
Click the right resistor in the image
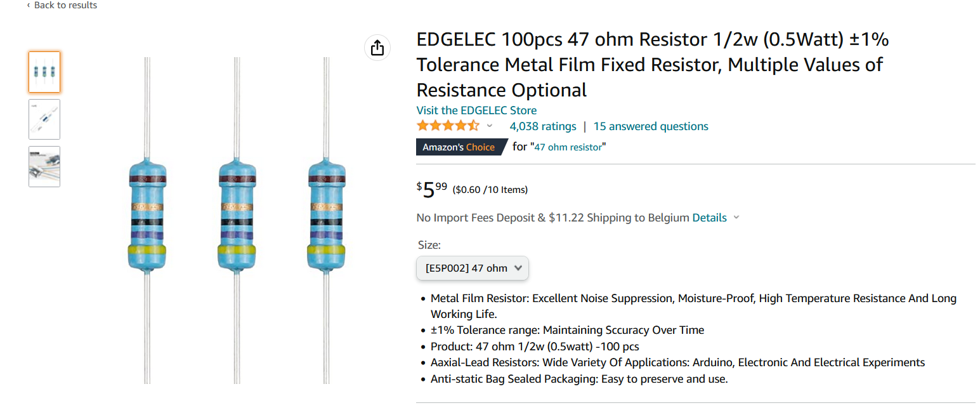coord(327,220)
